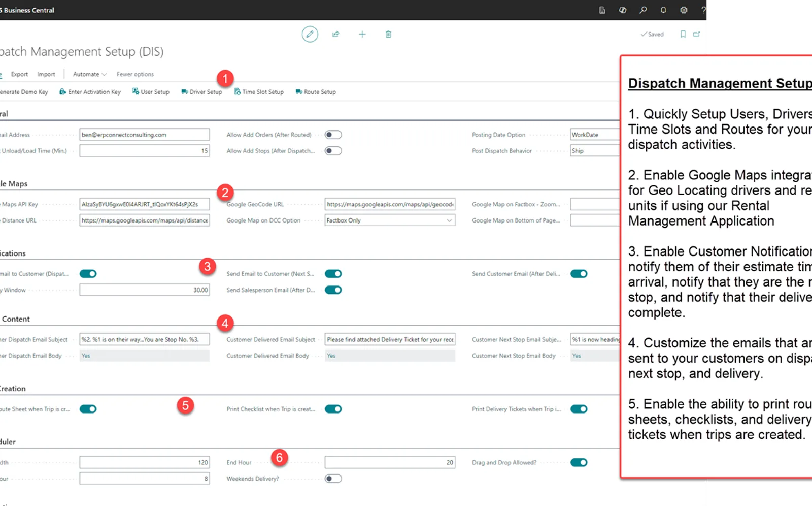
Task: Click the Customer Delivered Email Subject field
Action: 390,339
